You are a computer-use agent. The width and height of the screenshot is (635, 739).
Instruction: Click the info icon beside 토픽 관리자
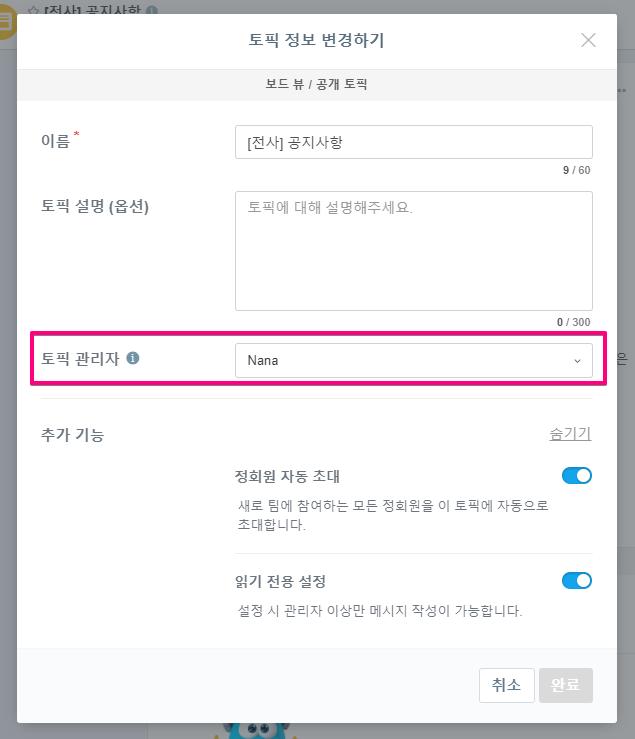click(x=133, y=358)
